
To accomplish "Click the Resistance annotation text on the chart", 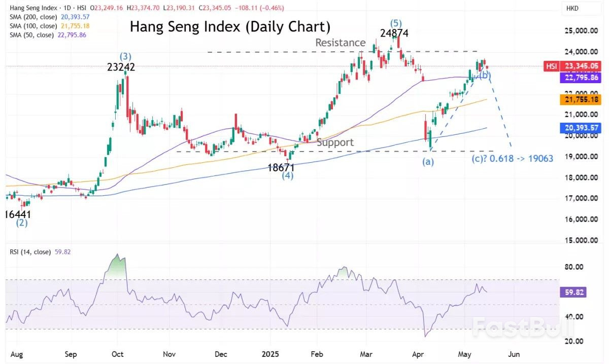I will click(x=340, y=43).
